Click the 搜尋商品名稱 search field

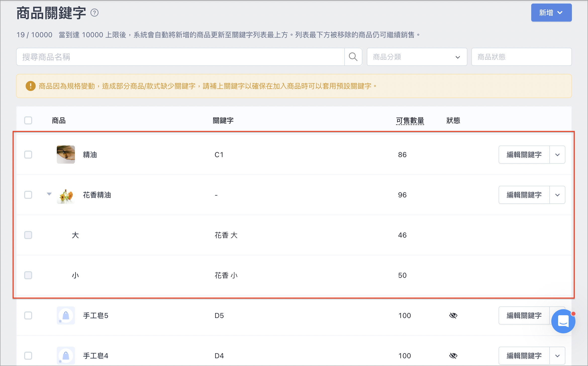tap(180, 57)
